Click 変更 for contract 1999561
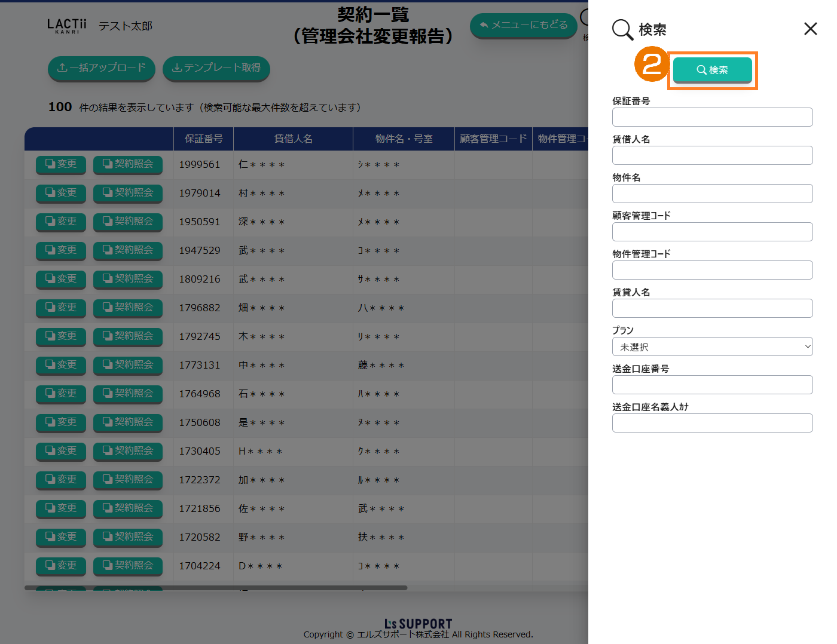 pos(61,164)
